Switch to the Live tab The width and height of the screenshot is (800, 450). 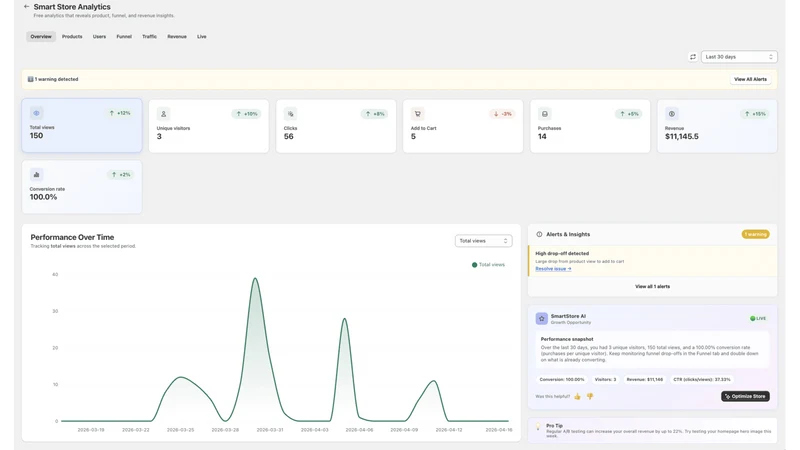point(202,37)
